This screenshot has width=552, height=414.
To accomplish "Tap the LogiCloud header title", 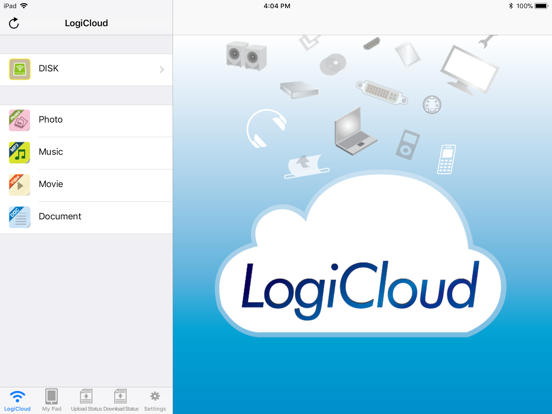I will point(86,23).
